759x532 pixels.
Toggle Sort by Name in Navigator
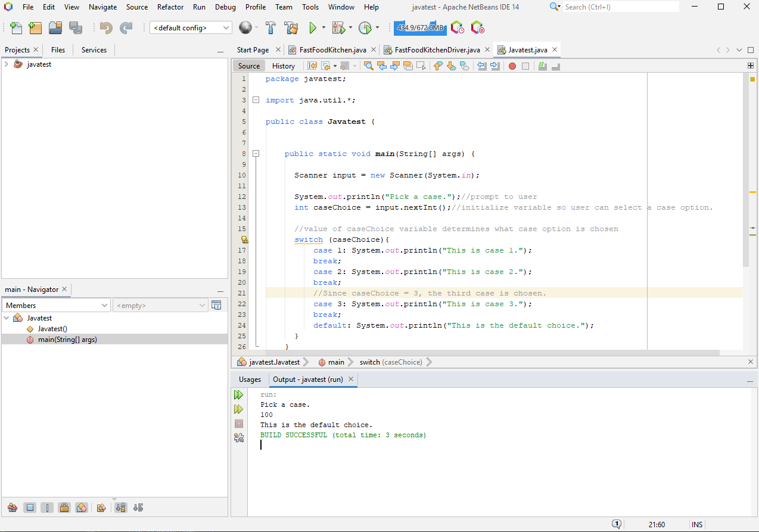point(121,508)
